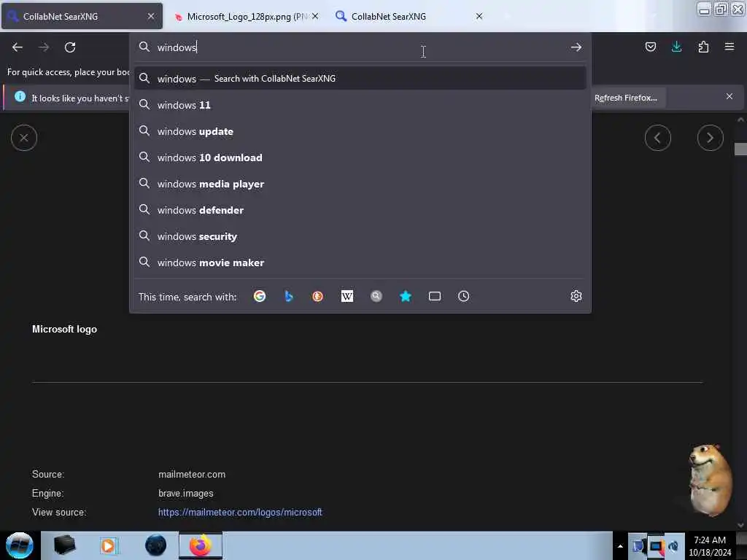Click the info icon in notification bar
The image size is (747, 560).
[20, 97]
